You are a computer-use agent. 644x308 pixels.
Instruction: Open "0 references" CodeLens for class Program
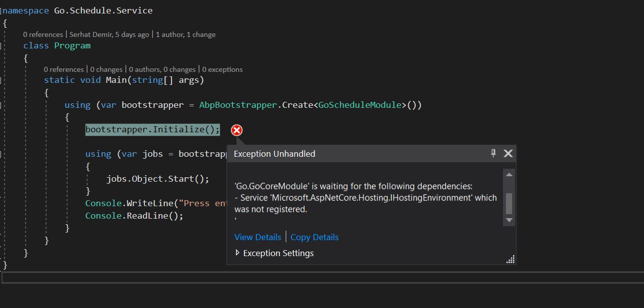pos(43,34)
